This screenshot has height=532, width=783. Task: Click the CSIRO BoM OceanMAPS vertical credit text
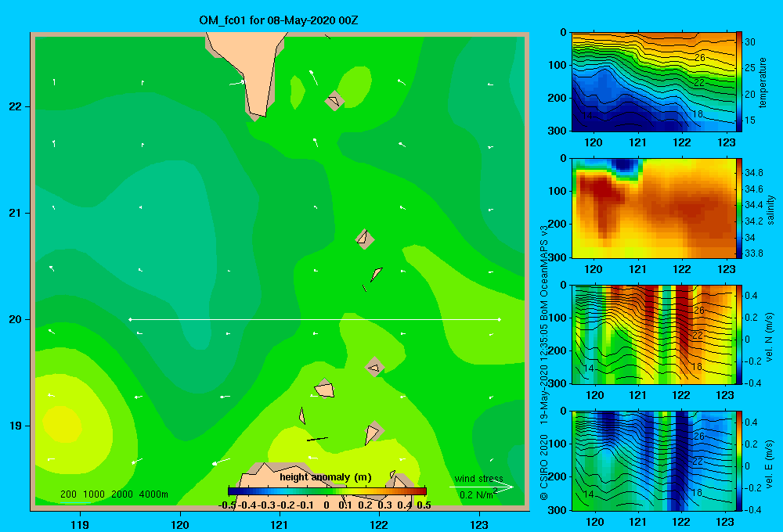pos(544,361)
